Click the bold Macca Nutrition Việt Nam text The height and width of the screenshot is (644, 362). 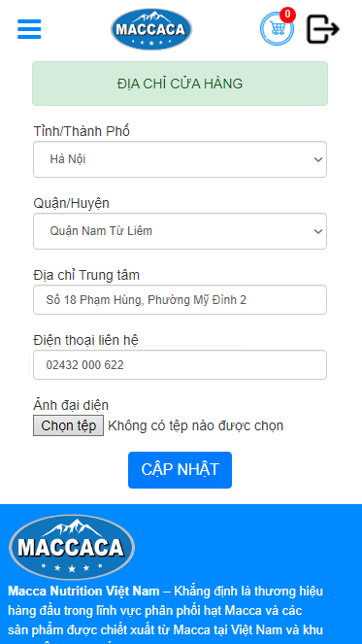[83, 592]
